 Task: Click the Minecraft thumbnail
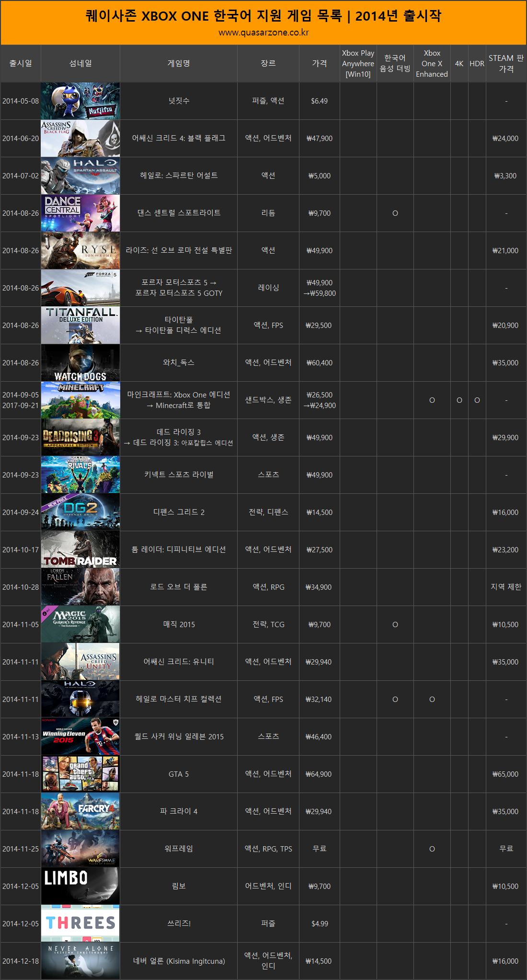coord(80,400)
